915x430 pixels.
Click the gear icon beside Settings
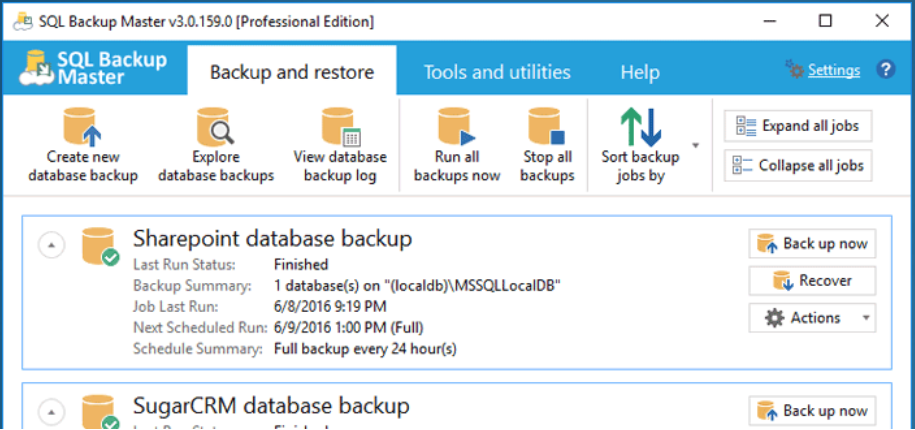[x=795, y=69]
